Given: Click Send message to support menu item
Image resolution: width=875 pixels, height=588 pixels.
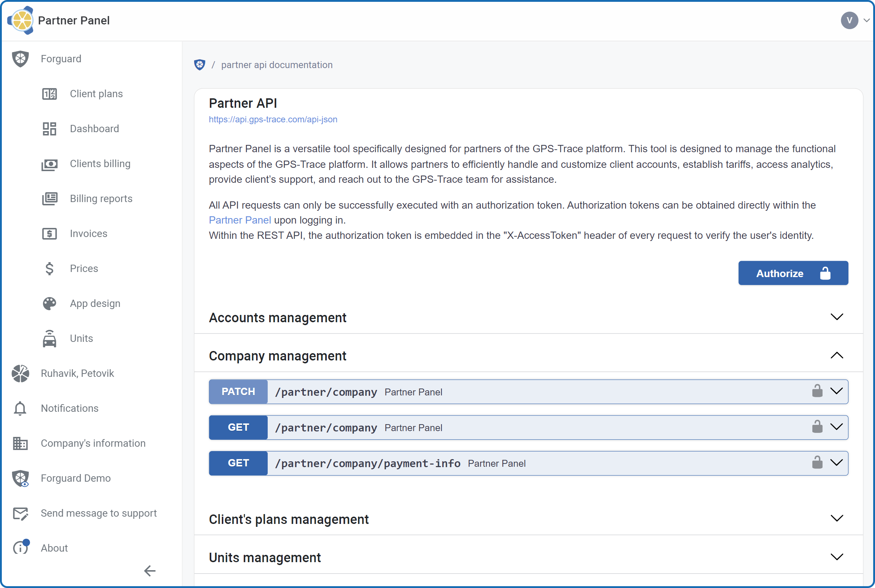Looking at the screenshot, I should pyautogui.click(x=98, y=513).
